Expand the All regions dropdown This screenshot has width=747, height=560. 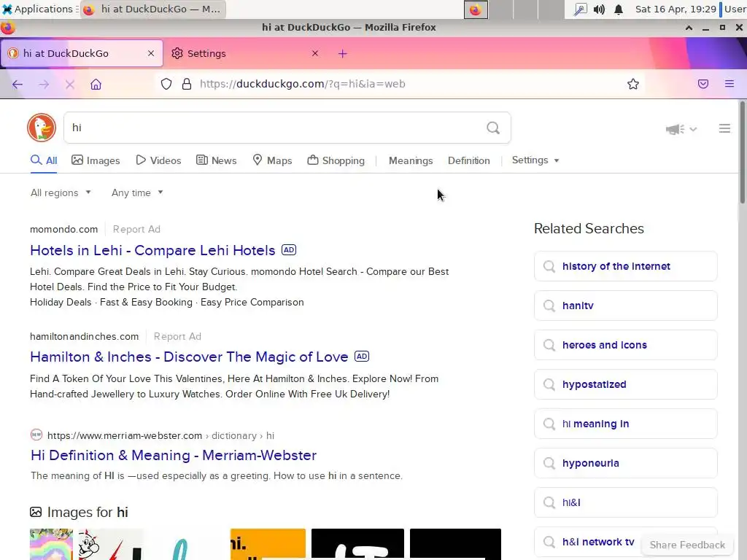coord(61,192)
